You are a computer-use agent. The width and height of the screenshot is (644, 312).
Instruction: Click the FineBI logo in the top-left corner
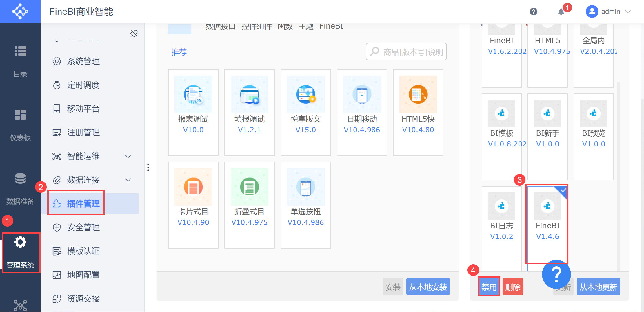(x=20, y=12)
